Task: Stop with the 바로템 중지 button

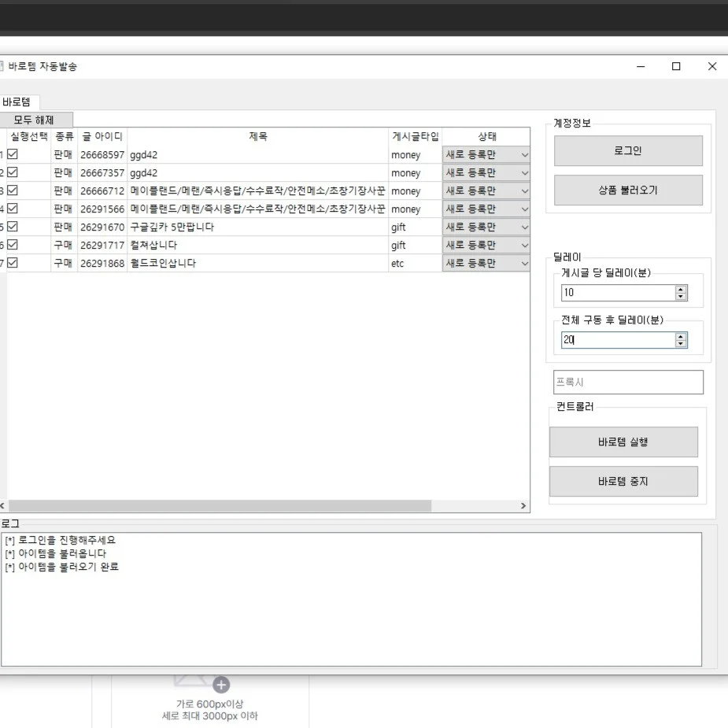Action: click(623, 481)
